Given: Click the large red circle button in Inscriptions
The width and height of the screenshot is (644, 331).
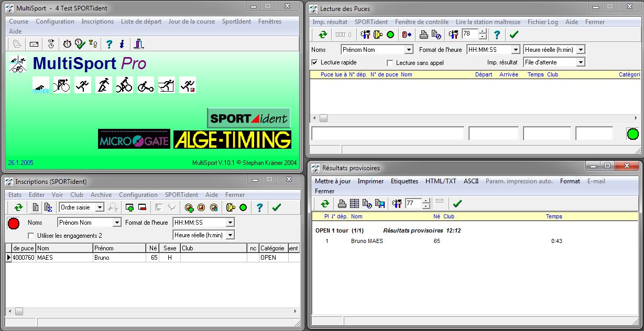Looking at the screenshot, I should click(14, 224).
